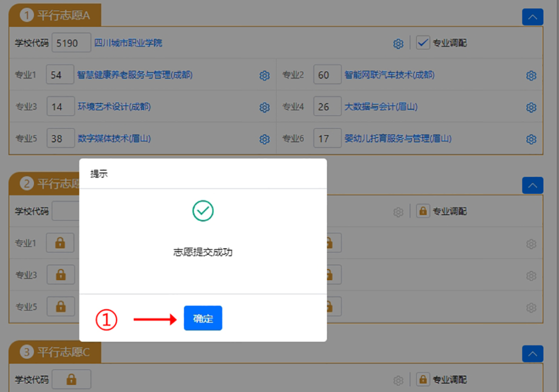This screenshot has width=559, height=392.
Task: Click the lock toggle beside 专业调配 in 平行志愿B
Action: pos(423,211)
